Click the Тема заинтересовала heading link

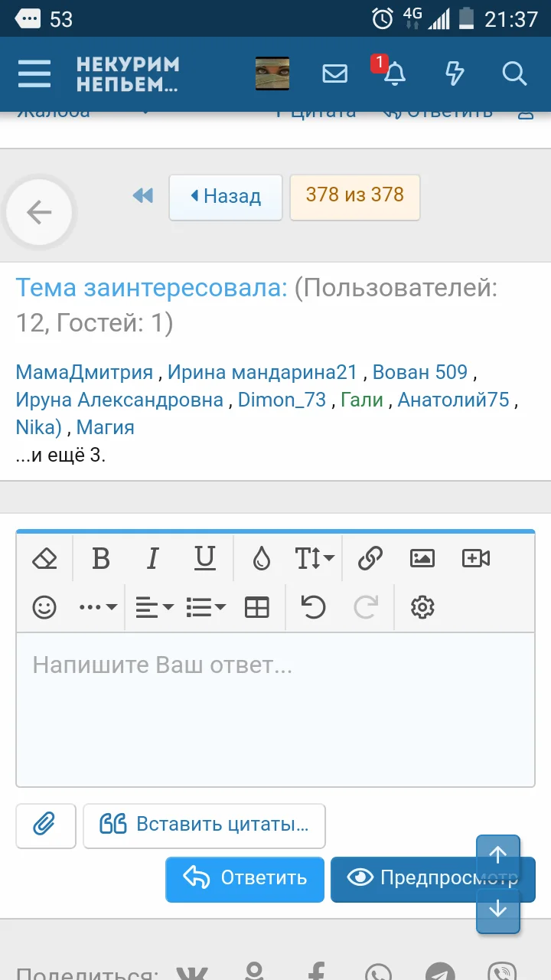152,288
